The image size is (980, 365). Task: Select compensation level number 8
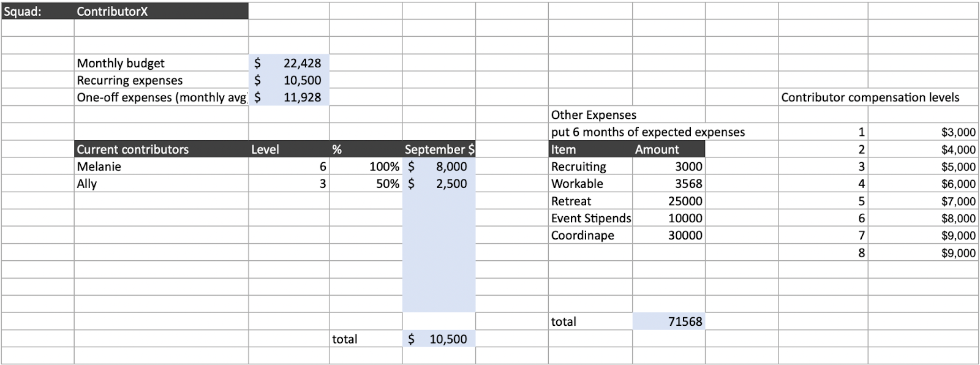point(823,253)
